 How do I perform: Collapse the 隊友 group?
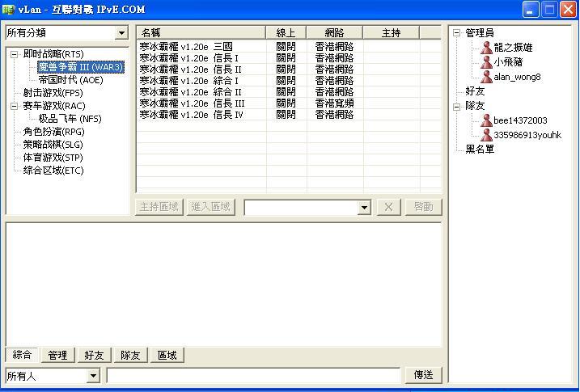point(457,107)
